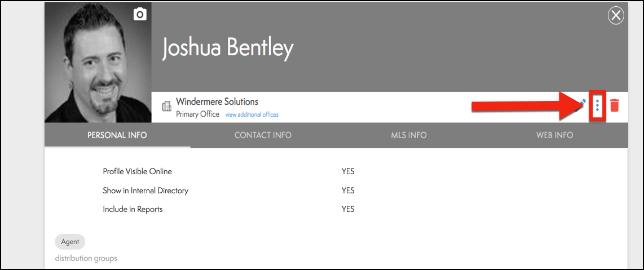644x270 pixels.
Task: Click the Include in Reports YES value
Action: coord(348,209)
